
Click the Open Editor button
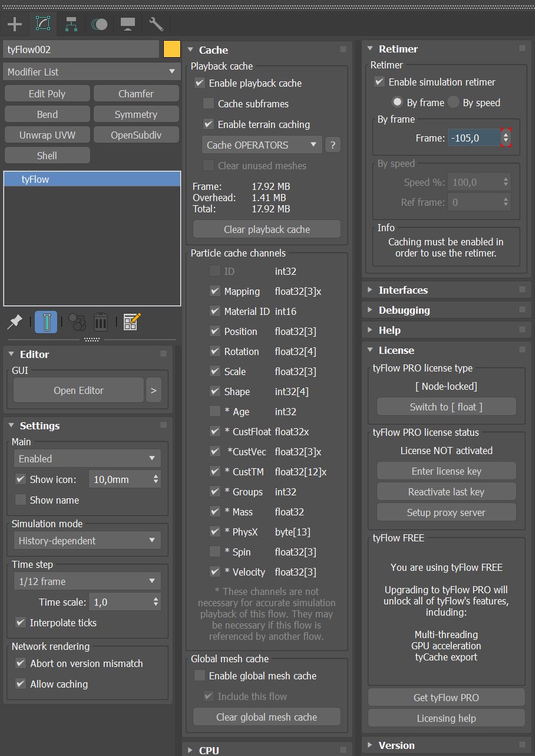point(78,390)
